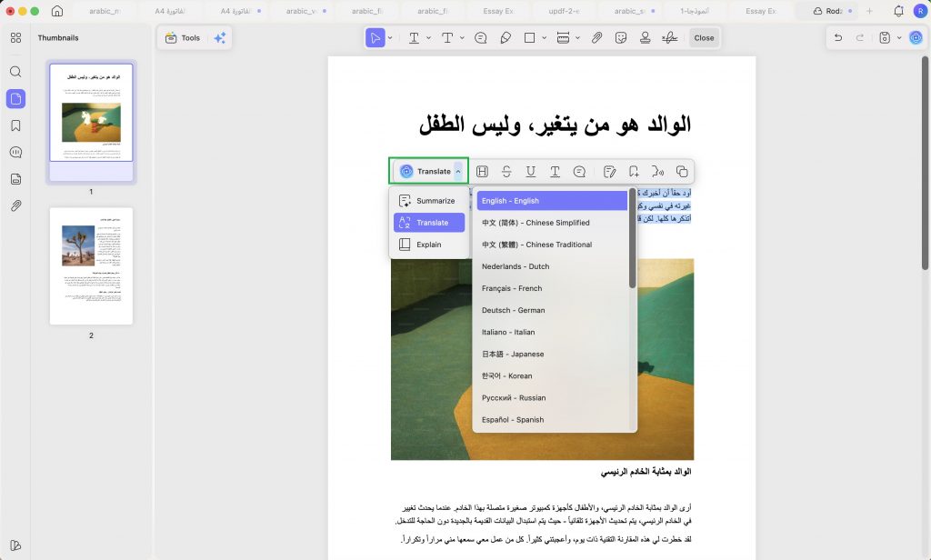
Task: Expand the measure tool dropdown arrow
Action: (x=577, y=37)
